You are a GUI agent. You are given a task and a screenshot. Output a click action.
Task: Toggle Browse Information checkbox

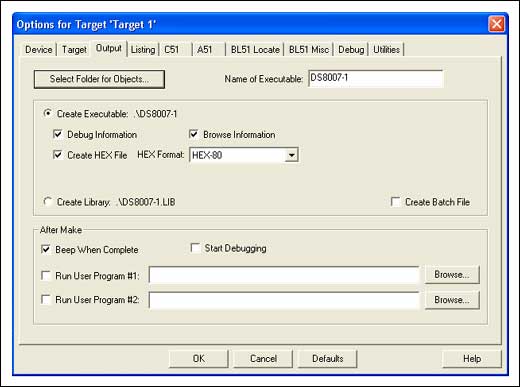click(x=194, y=134)
